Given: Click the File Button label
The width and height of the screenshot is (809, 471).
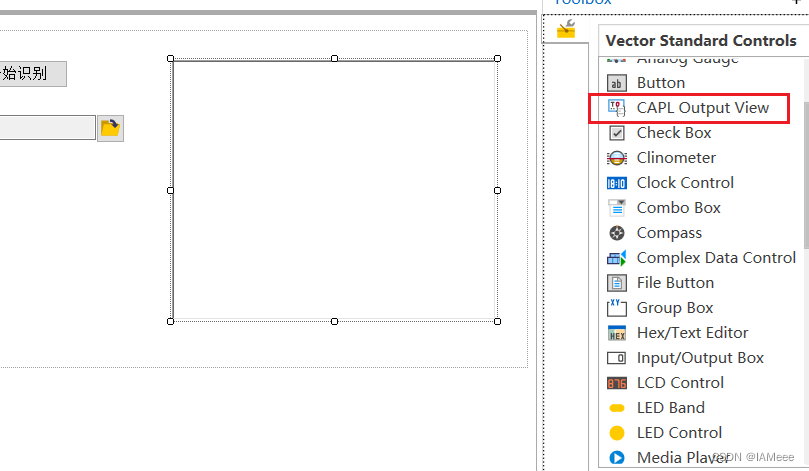Looking at the screenshot, I should [675, 283].
